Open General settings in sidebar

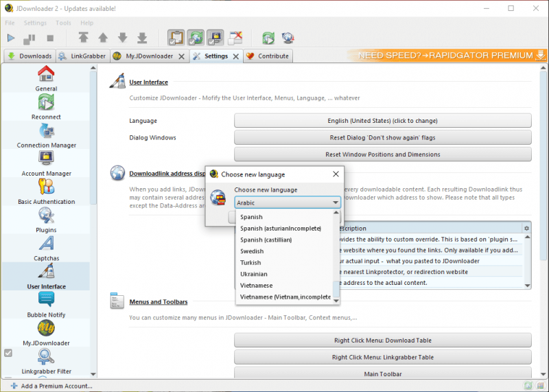coord(46,78)
